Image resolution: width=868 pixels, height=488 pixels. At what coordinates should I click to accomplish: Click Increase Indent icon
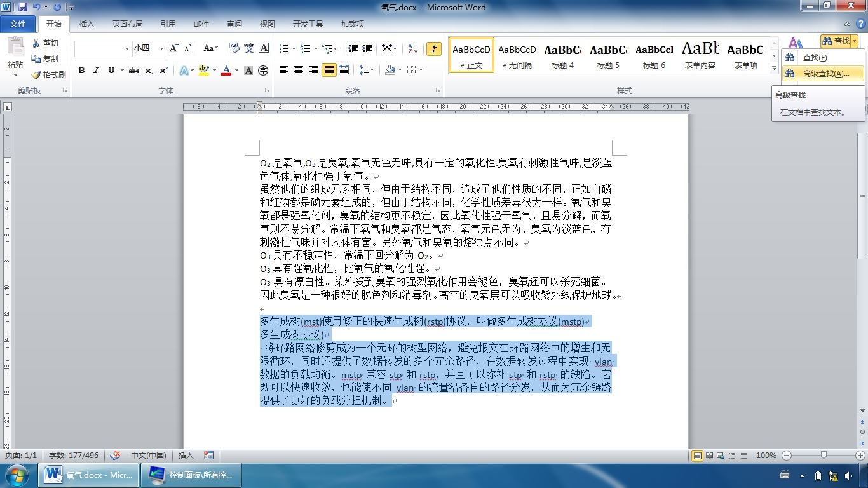click(x=367, y=48)
